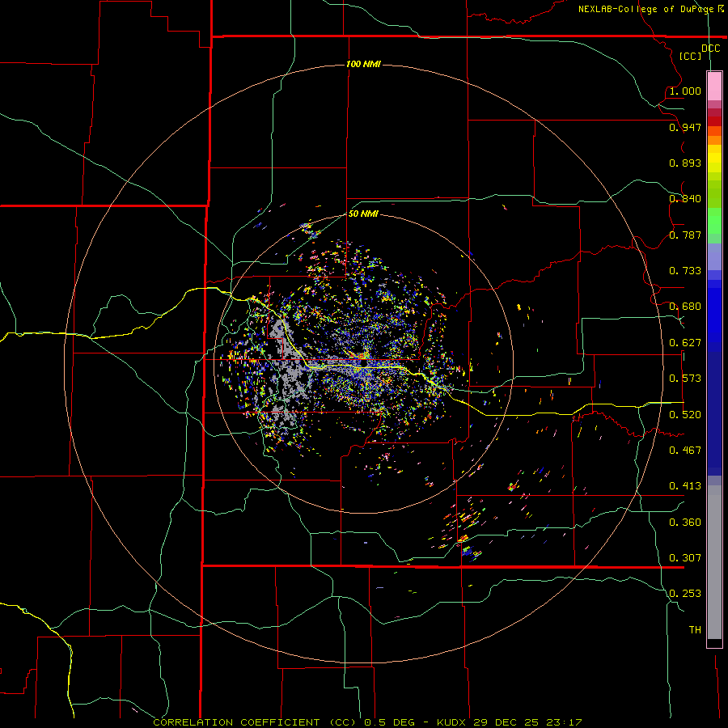Click the KUDX radar site identifier
The image size is (728, 728).
click(x=451, y=722)
